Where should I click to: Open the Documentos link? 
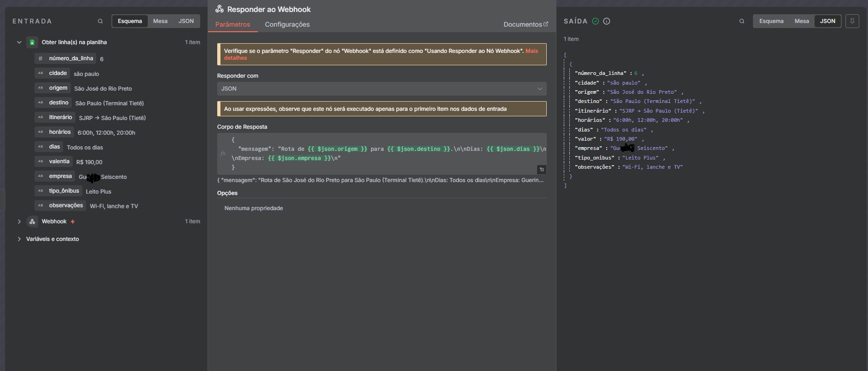click(526, 24)
